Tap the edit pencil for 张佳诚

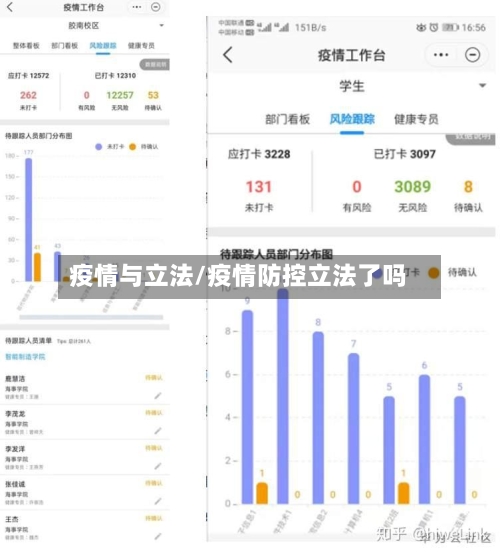coord(158,501)
